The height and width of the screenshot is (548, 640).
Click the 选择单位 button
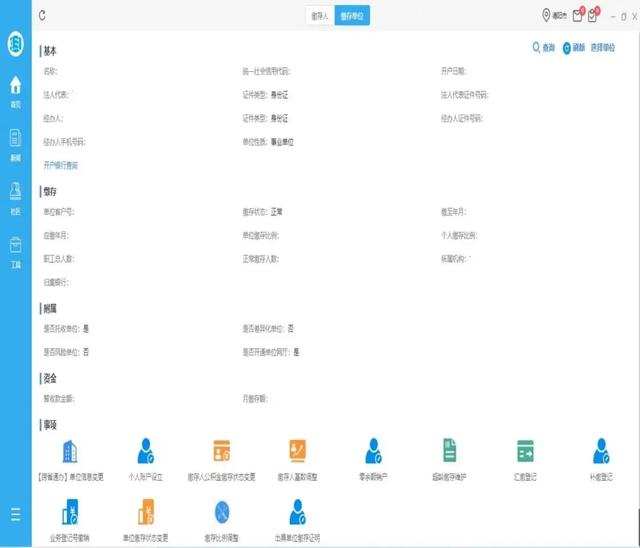[x=603, y=48]
